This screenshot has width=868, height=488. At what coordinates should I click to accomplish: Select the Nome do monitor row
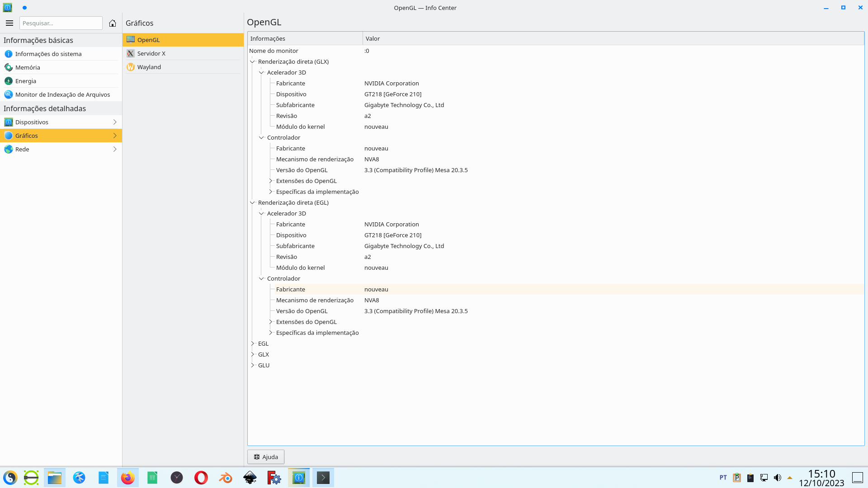coord(556,51)
